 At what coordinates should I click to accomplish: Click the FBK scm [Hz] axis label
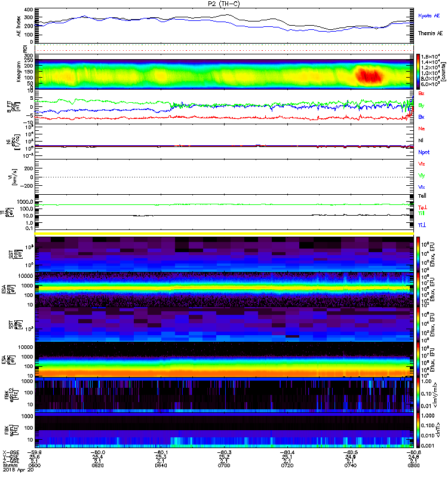pos(10,430)
